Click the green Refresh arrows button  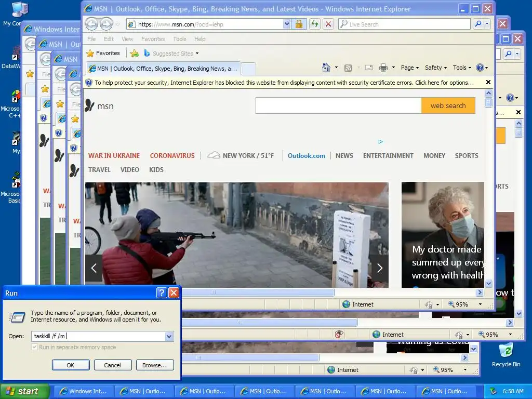315,24
